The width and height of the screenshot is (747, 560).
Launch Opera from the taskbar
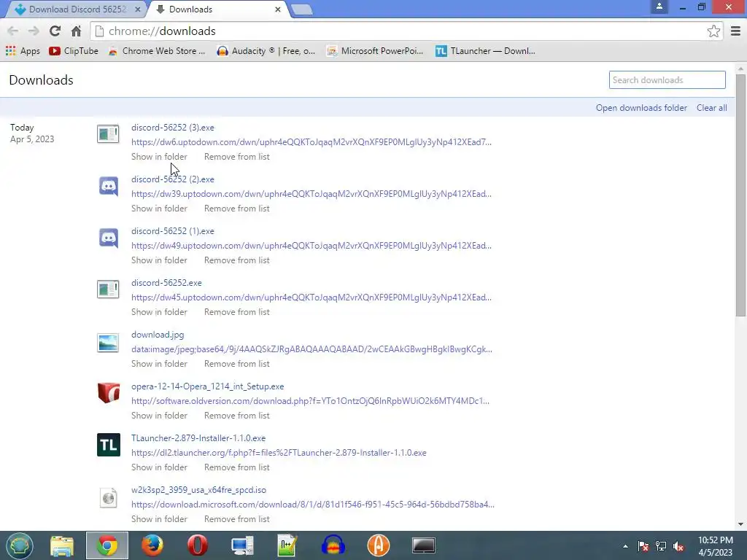[x=197, y=545]
